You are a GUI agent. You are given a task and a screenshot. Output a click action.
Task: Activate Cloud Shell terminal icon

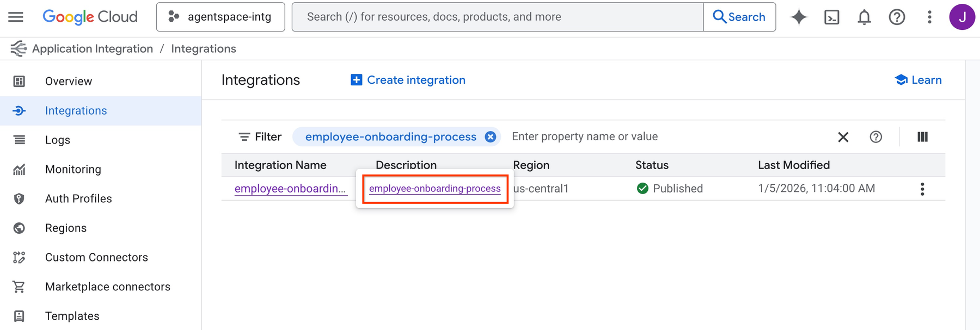pos(831,17)
